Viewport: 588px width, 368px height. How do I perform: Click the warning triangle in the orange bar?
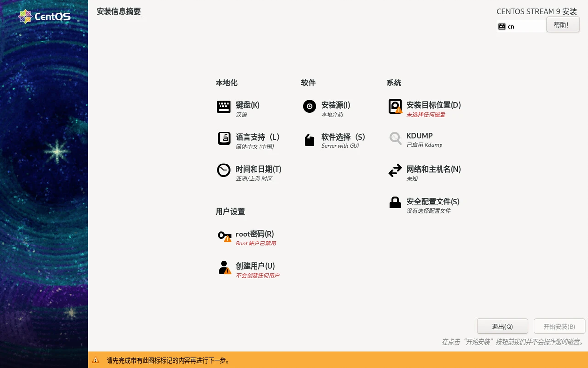(x=96, y=360)
